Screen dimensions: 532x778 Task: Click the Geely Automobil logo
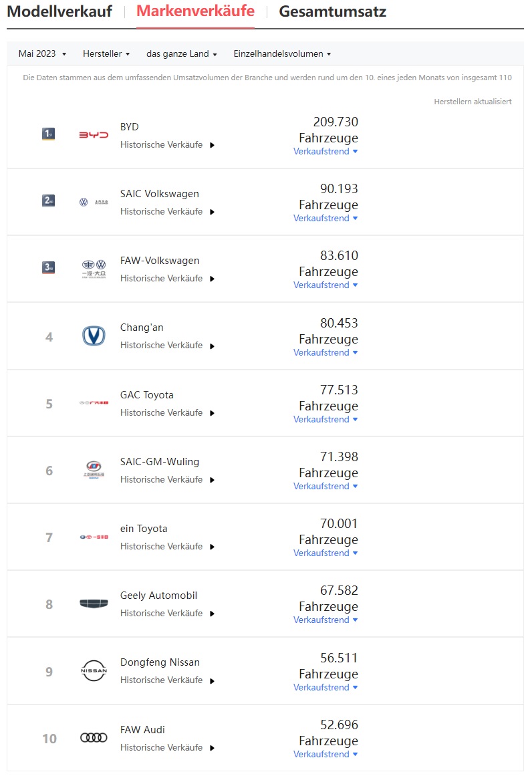point(94,604)
